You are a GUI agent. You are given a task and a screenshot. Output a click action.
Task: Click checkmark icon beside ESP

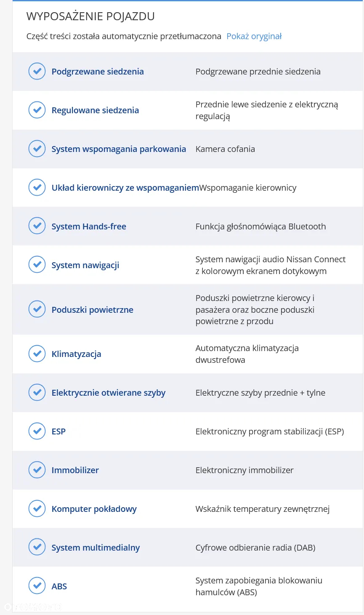coord(37,431)
